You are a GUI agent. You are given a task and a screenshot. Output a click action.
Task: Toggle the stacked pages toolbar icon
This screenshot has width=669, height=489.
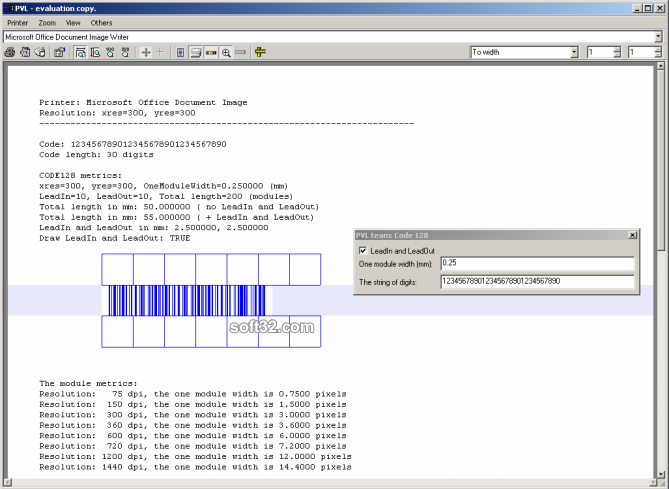pos(196,52)
